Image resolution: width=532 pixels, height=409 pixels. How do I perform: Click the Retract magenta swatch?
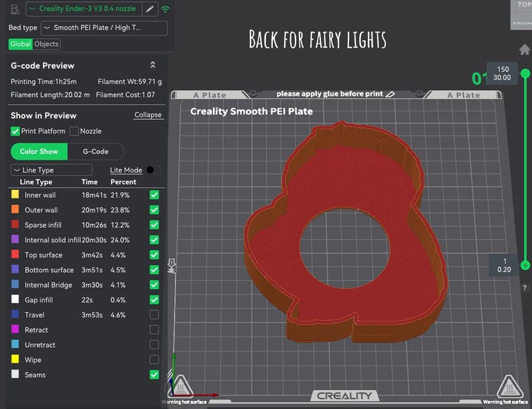[15, 329]
